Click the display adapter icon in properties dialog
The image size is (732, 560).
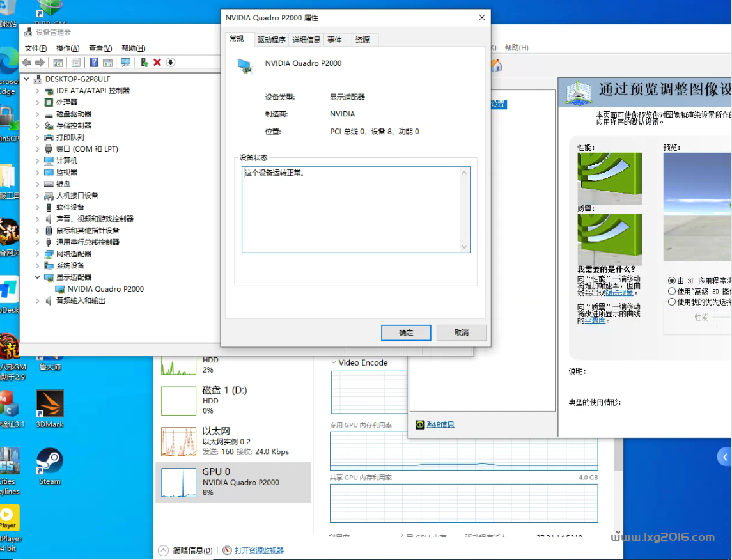pos(245,66)
